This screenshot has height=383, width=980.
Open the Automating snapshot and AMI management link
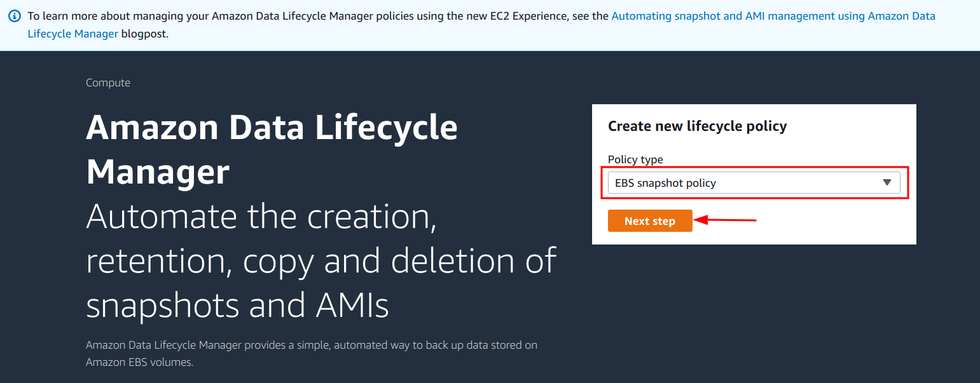tap(773, 16)
